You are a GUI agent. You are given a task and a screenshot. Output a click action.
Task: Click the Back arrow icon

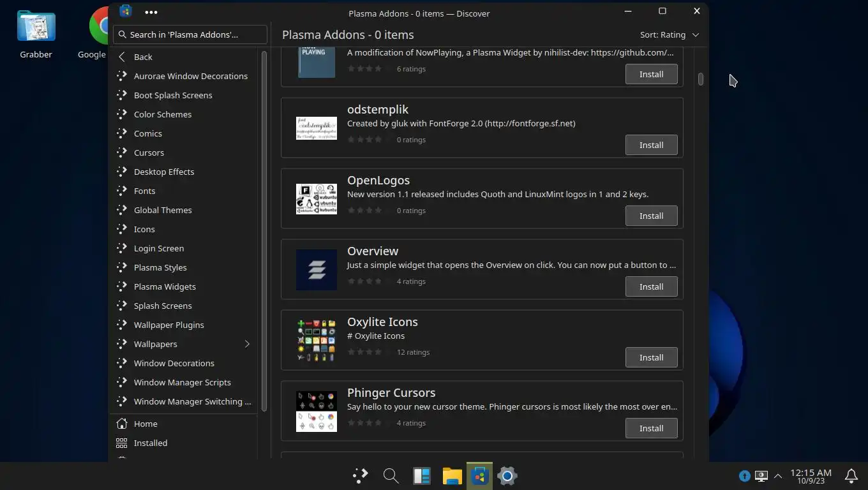pos(122,57)
